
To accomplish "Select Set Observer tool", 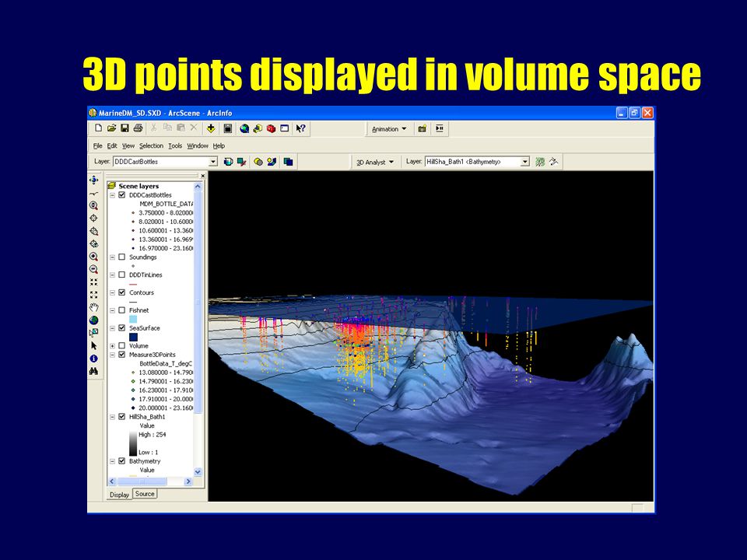I will (94, 243).
